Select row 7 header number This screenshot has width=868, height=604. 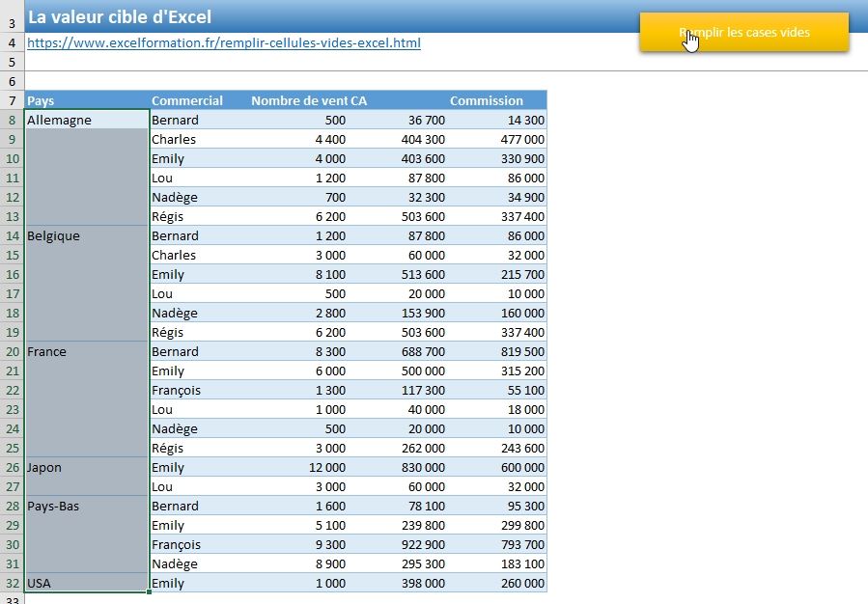click(12, 100)
